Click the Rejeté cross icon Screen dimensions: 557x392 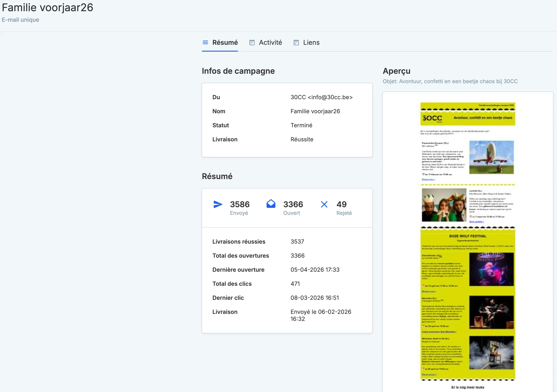coord(324,204)
